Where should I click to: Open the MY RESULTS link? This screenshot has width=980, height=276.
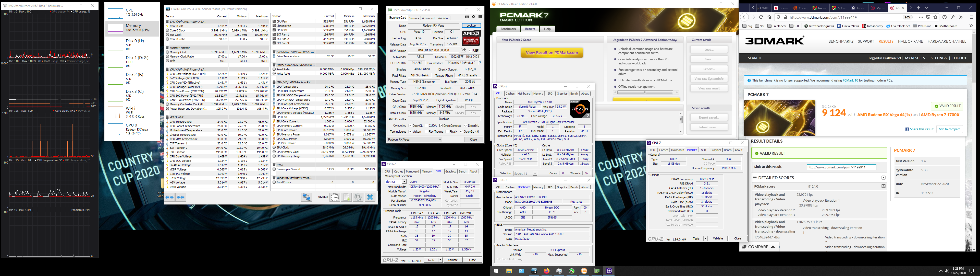(915, 58)
